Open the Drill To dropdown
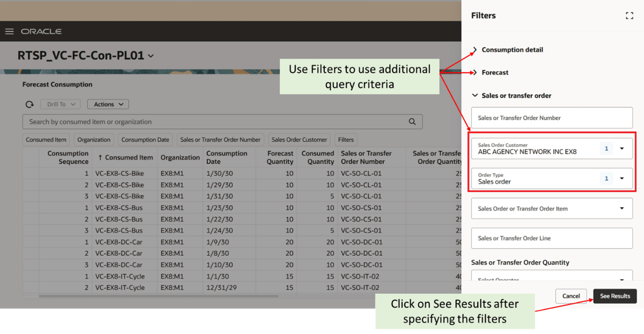Viewport: 644px width, 334px height. [61, 104]
